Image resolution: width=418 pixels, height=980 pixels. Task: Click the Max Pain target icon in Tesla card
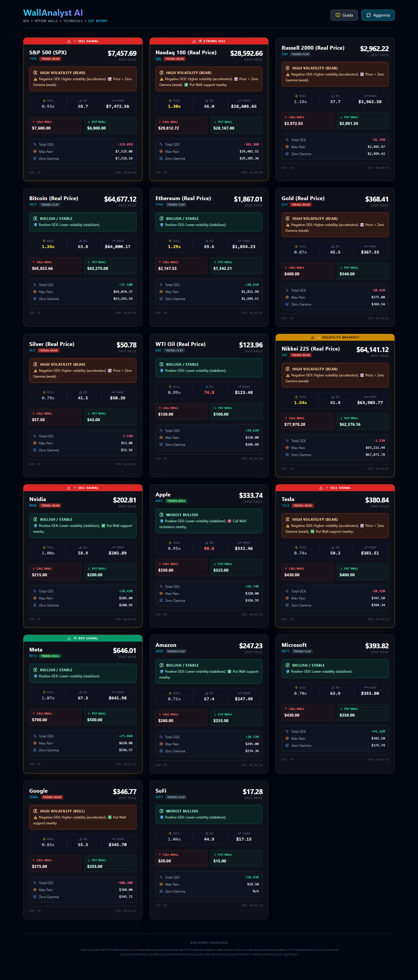point(287,598)
